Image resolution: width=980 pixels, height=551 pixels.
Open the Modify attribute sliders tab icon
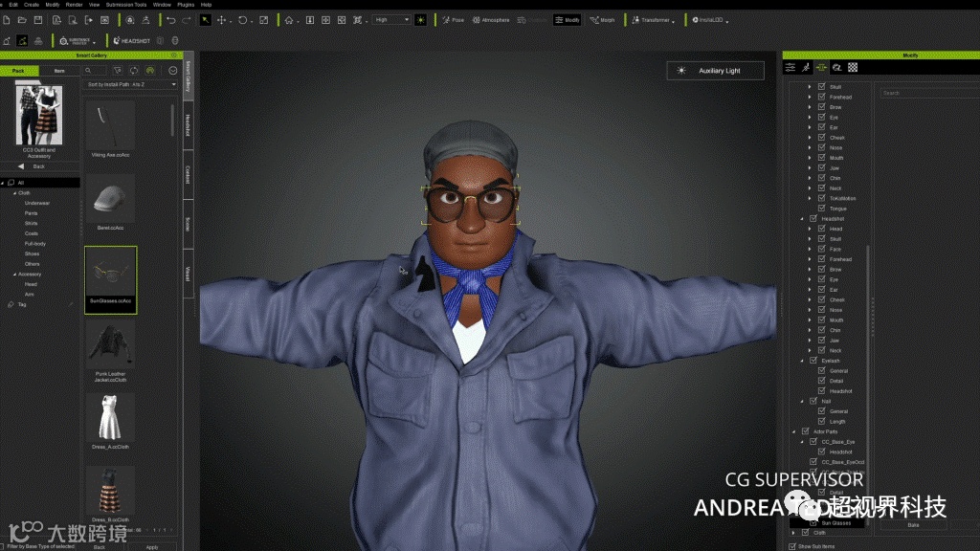[791, 68]
